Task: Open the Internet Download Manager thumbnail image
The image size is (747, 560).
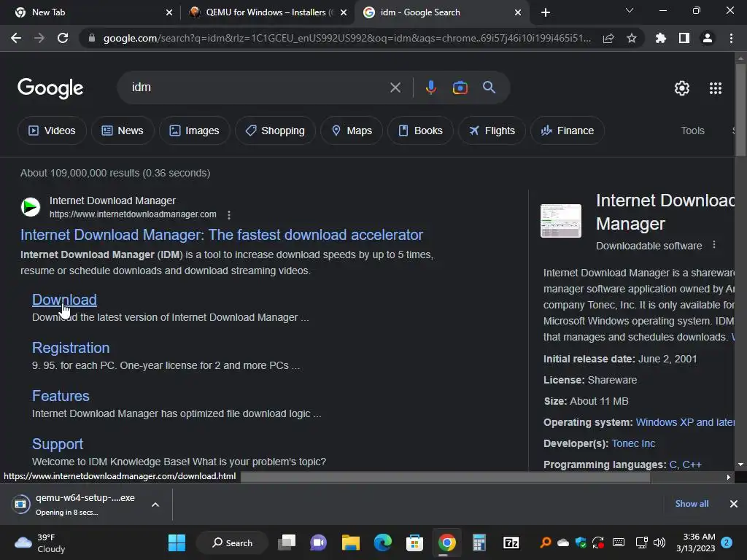Action: coord(561,220)
